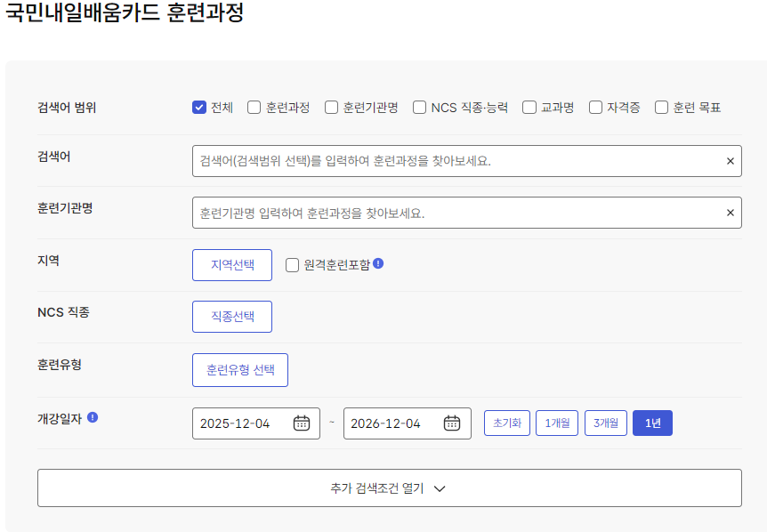Image resolution: width=767 pixels, height=532 pixels.
Task: Focus the 훈련기관명 input field
Action: pos(466,213)
